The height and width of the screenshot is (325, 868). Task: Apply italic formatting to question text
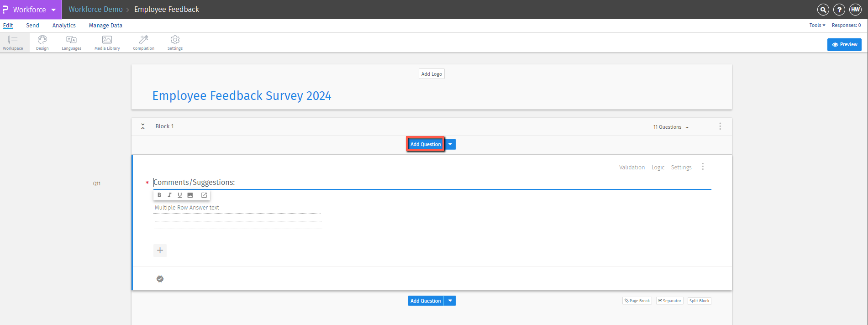click(x=169, y=195)
